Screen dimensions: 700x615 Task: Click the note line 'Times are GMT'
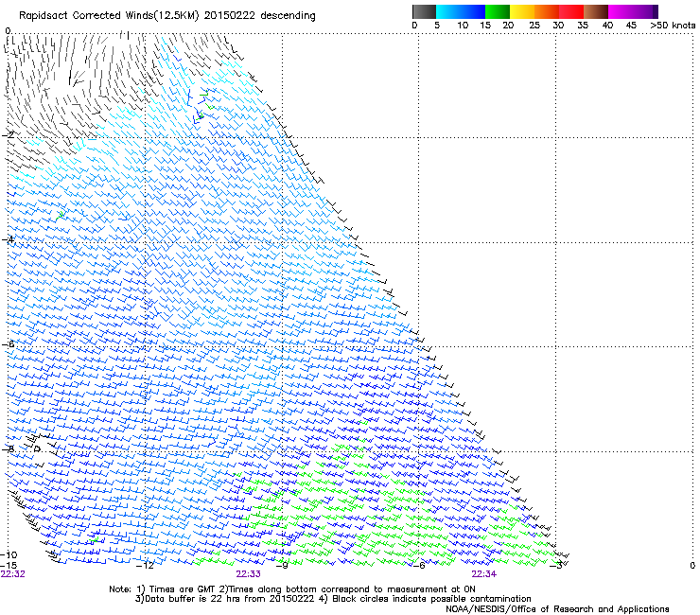[181, 589]
